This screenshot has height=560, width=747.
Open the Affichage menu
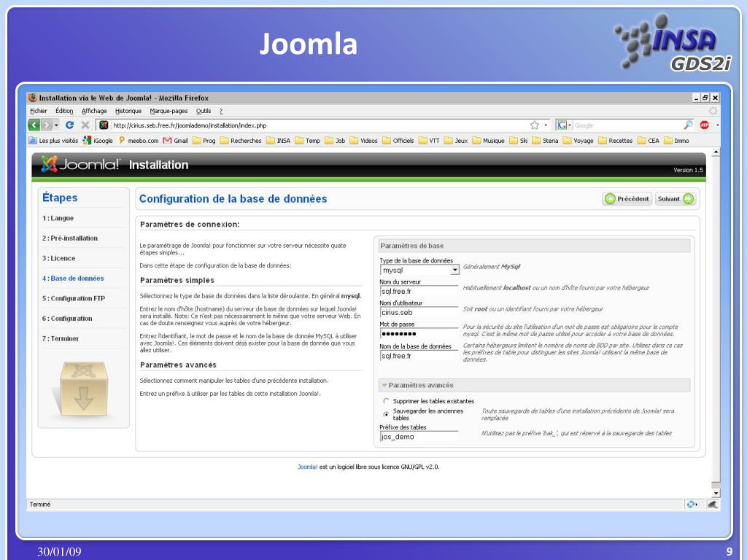click(x=94, y=111)
